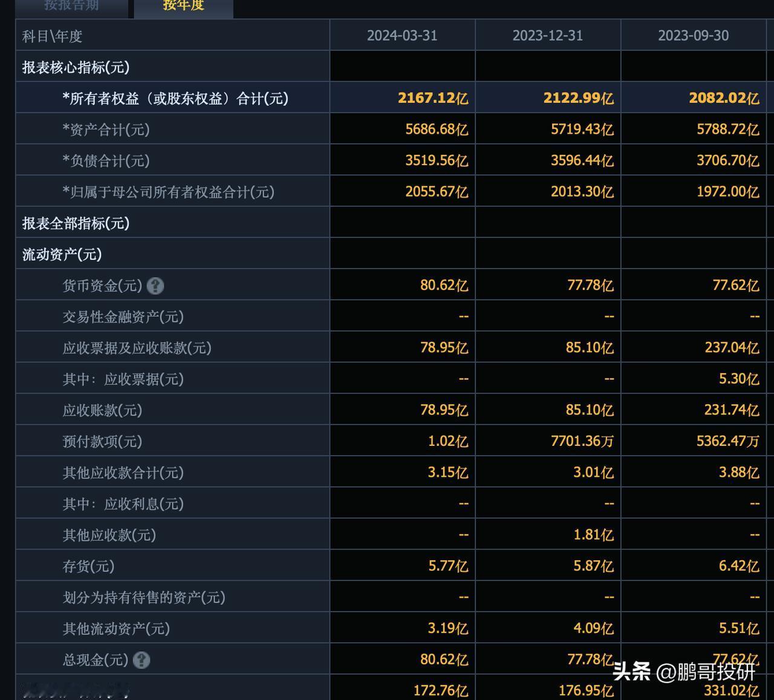
Task: Select the *资产合计(元) row label
Action: click(x=106, y=129)
